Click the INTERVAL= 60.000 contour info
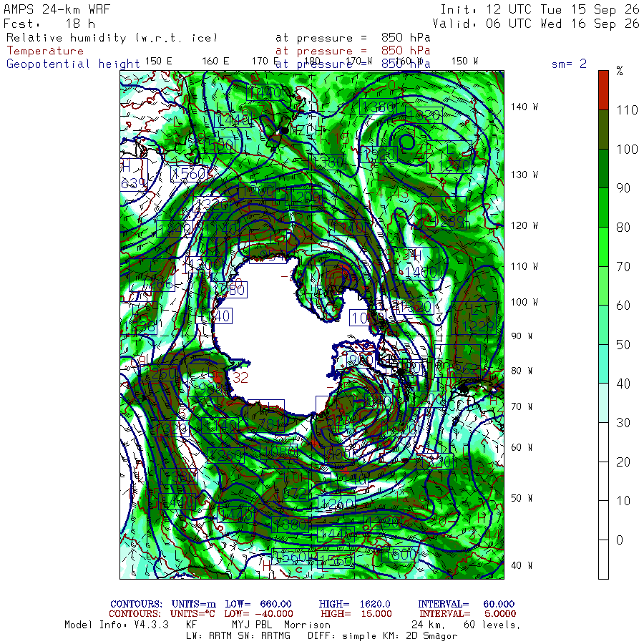644x644 pixels. tap(466, 604)
